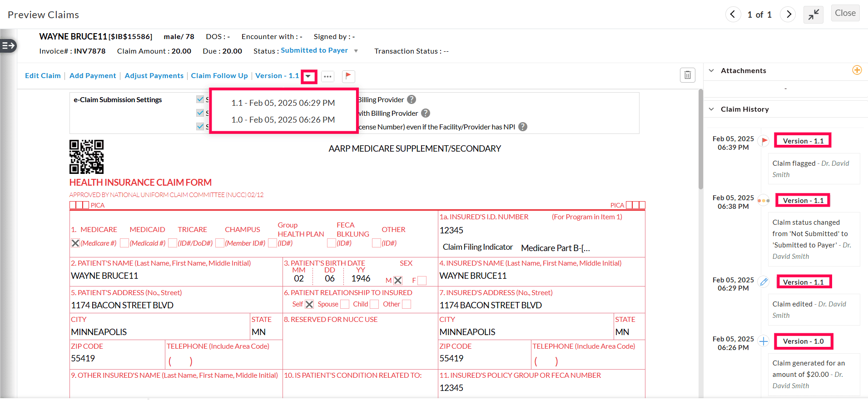Add an attachment with plus icon
868x400 pixels.
click(x=857, y=70)
